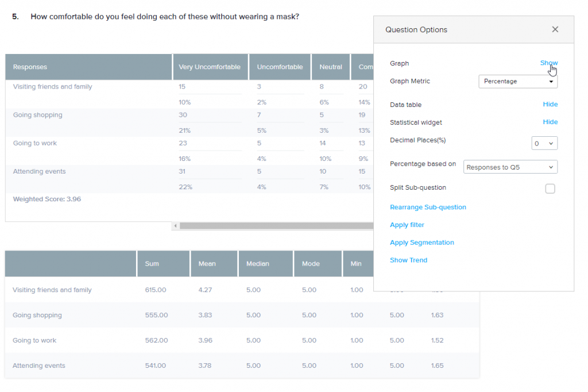This screenshot has width=588, height=392.
Task: Open the 'Percentage based on' dropdown
Action: pyautogui.click(x=510, y=166)
